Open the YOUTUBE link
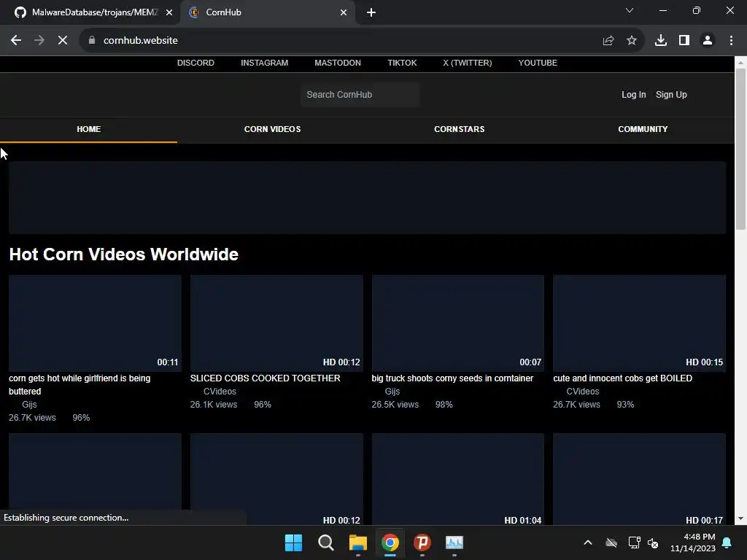747x560 pixels. (x=538, y=63)
